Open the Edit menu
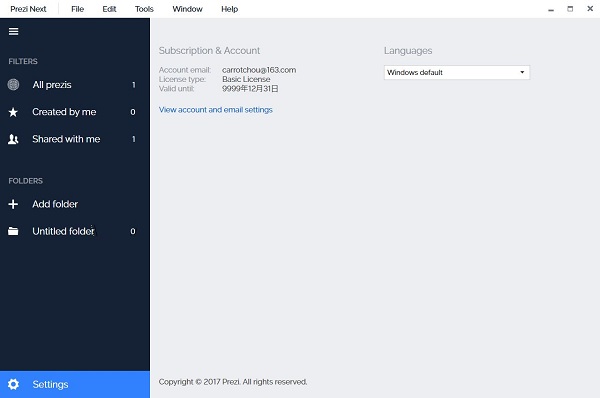This screenshot has height=398, width=600. 109,9
